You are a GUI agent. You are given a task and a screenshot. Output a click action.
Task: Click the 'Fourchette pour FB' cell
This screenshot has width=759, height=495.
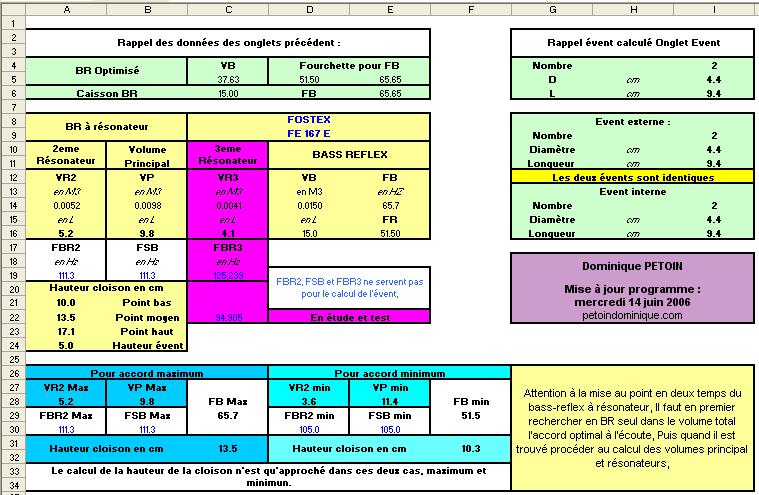pyautogui.click(x=349, y=65)
